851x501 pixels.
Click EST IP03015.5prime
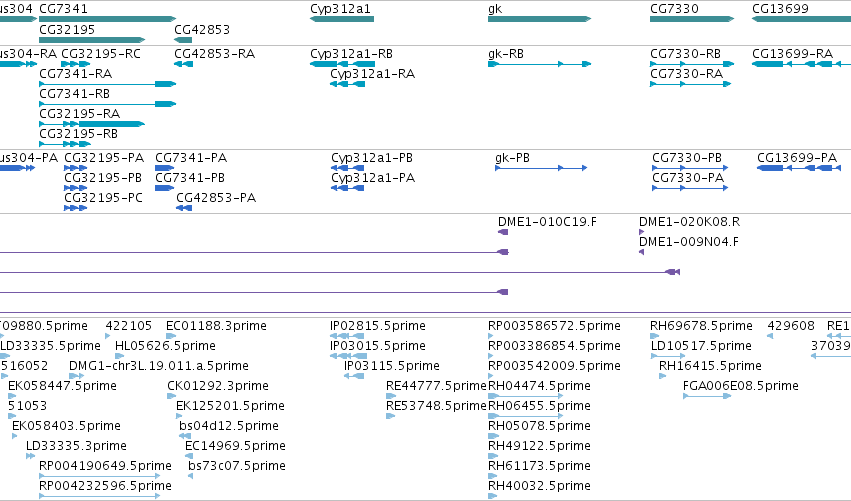coord(348,356)
